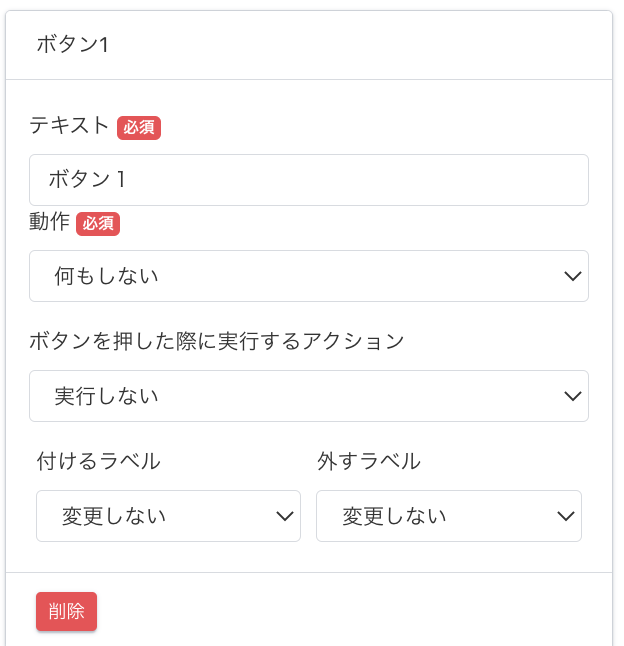Click the ボタン 1 text input field
The image size is (624, 646).
click(x=308, y=180)
